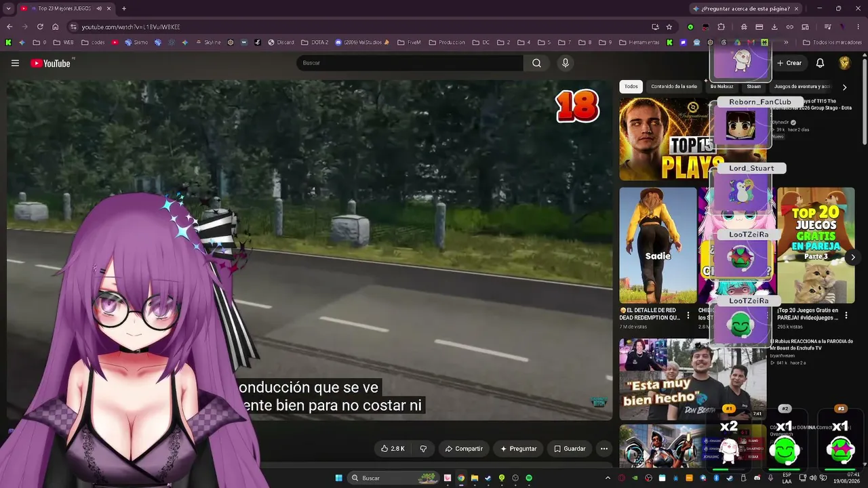Reload the page in the browser

tap(40, 26)
